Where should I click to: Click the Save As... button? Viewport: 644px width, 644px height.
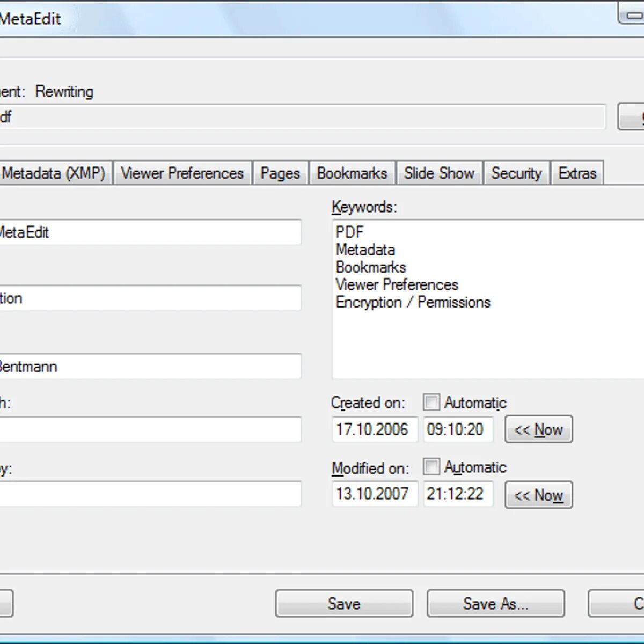click(496, 604)
